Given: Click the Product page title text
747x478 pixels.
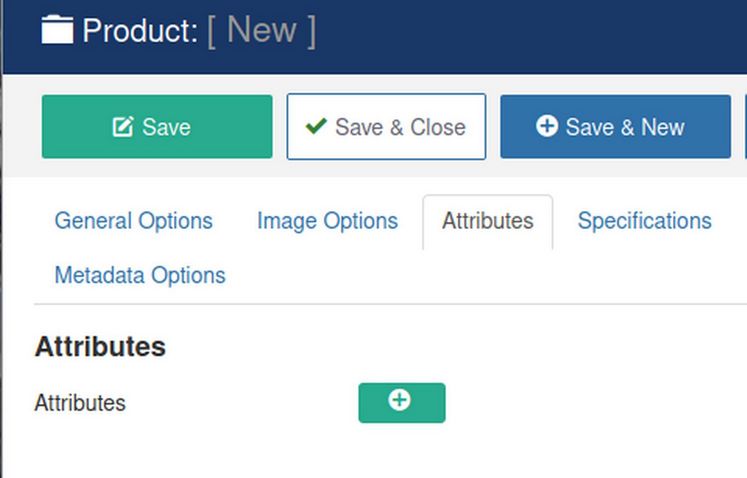Looking at the screenshot, I should [x=140, y=31].
